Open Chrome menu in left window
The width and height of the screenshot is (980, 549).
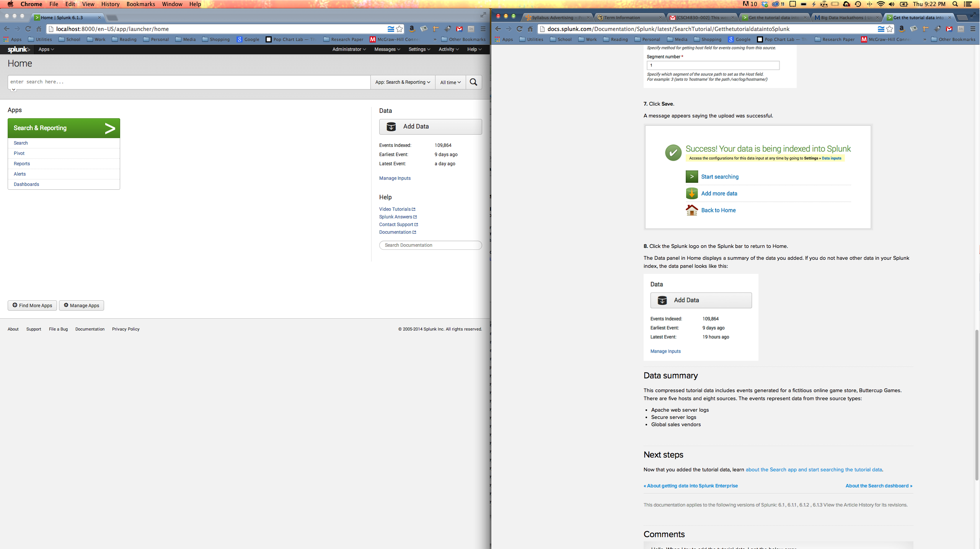(x=483, y=29)
